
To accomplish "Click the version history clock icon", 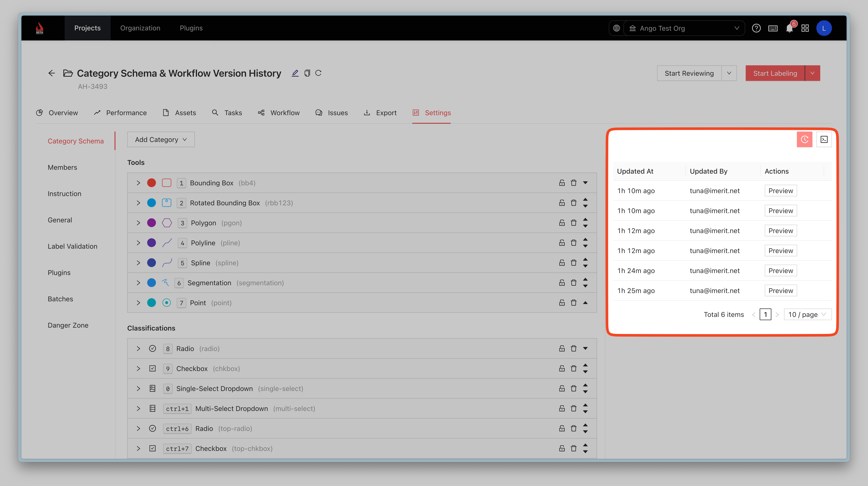I will coord(804,140).
